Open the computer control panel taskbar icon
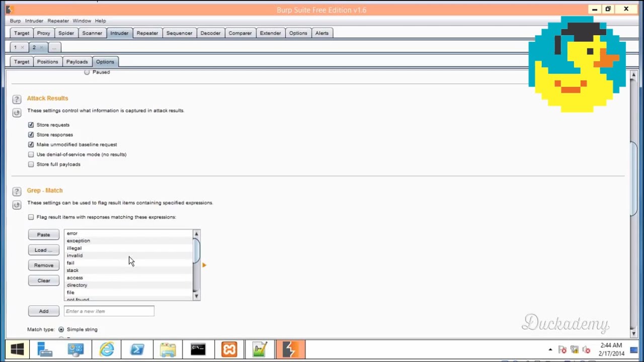This screenshot has height=362, width=644. 76,349
